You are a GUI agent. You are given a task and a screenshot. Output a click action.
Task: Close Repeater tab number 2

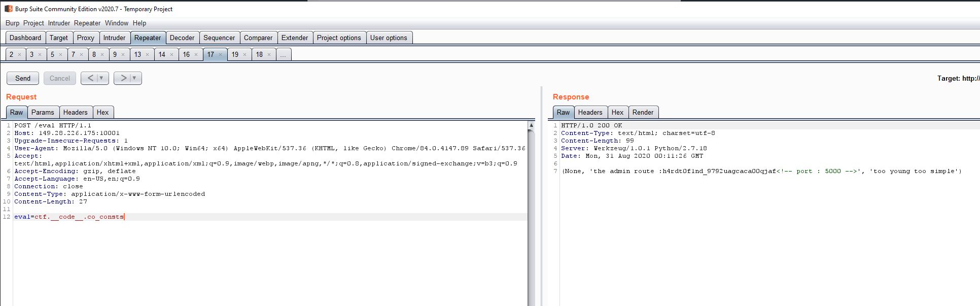[20, 55]
